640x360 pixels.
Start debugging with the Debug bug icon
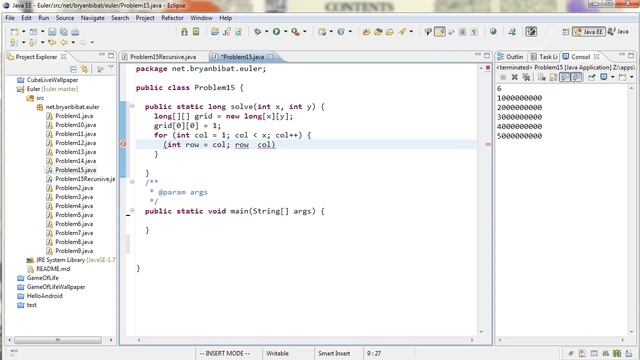point(257,31)
